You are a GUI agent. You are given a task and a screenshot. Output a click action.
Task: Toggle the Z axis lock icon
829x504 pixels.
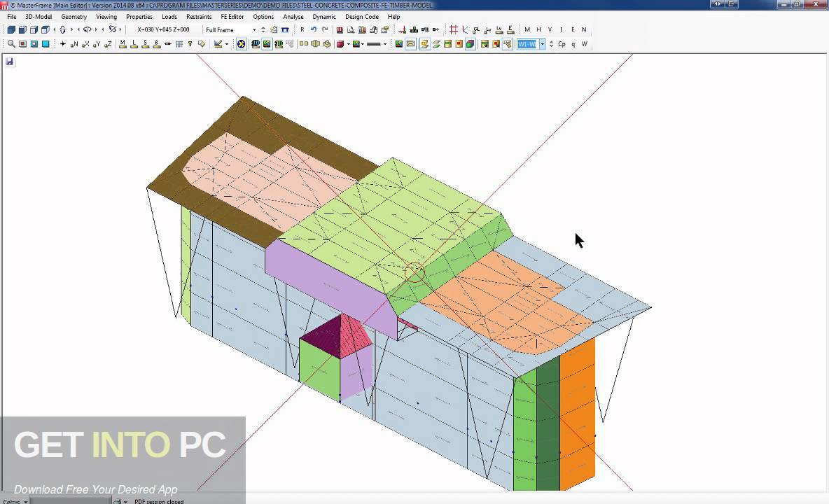pos(109,44)
